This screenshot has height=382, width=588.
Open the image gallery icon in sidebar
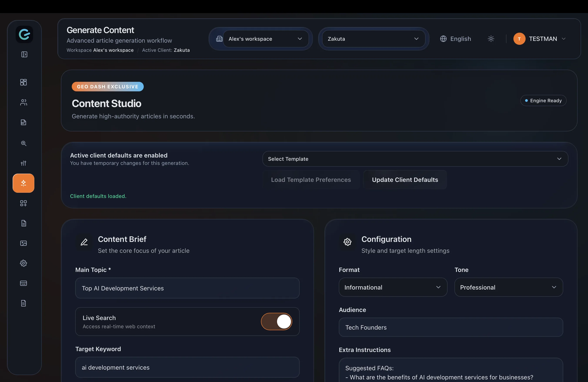click(23, 243)
